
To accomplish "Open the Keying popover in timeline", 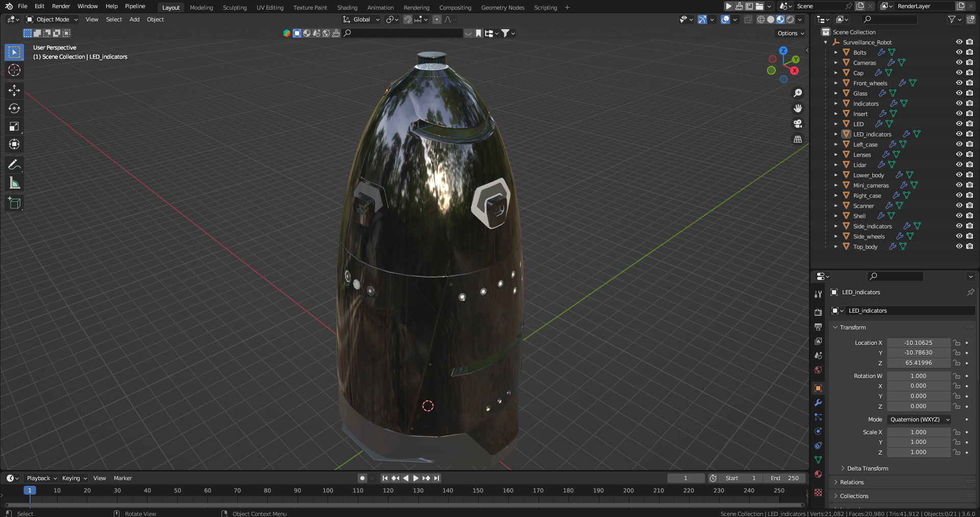I will pos(75,478).
